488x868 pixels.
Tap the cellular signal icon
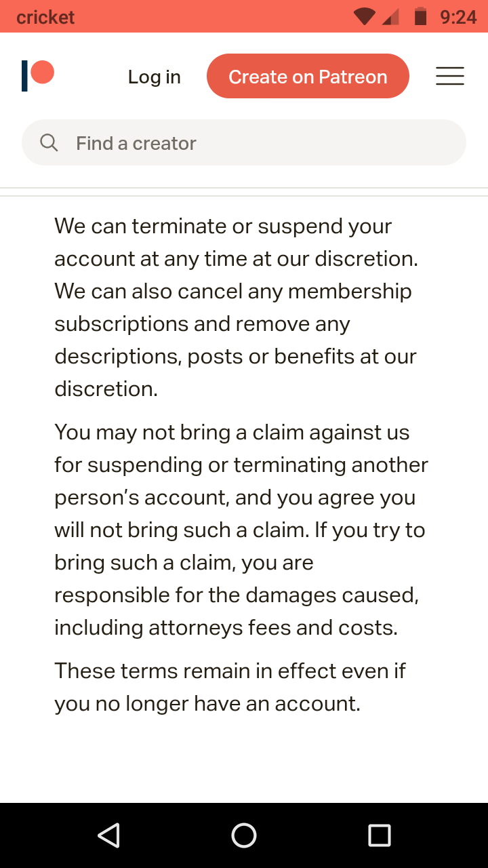tap(390, 16)
